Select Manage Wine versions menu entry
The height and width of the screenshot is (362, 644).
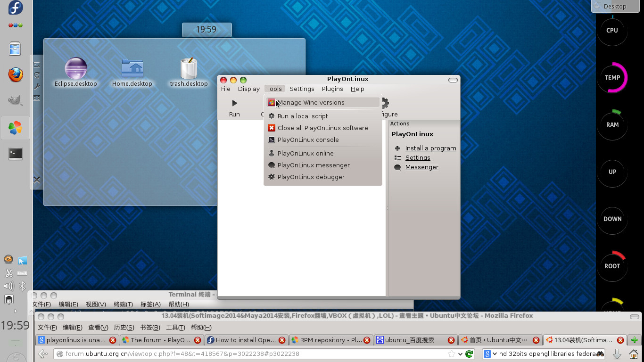(323, 102)
